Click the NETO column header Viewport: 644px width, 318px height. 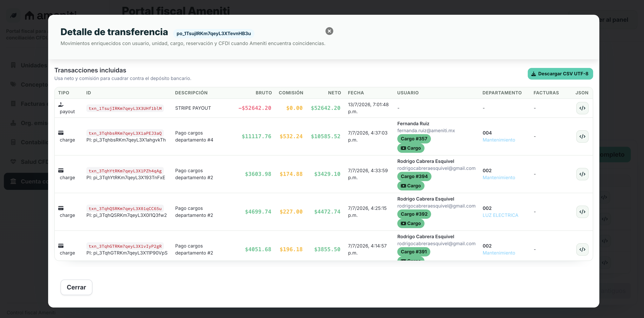coord(334,93)
